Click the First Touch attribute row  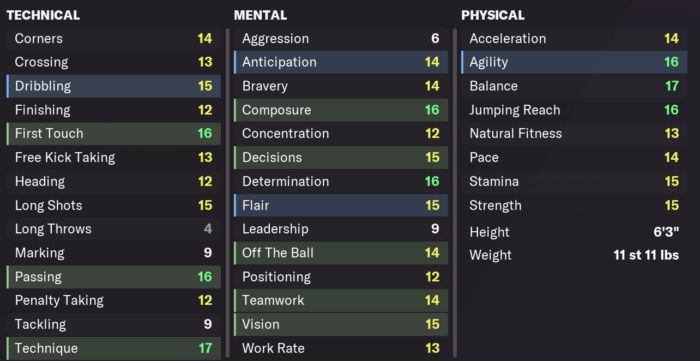(113, 134)
